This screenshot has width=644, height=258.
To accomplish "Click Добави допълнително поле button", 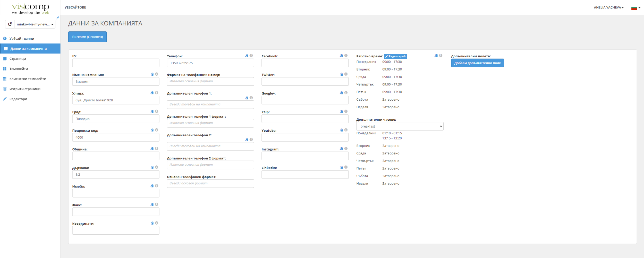I will pyautogui.click(x=477, y=63).
